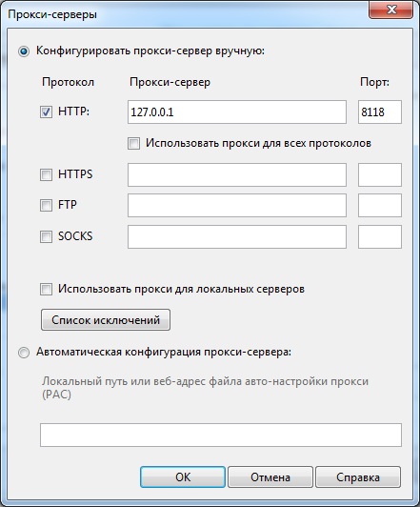This screenshot has height=507, width=420.
Task: Open the Список исключений exceptions list
Action: [x=106, y=320]
